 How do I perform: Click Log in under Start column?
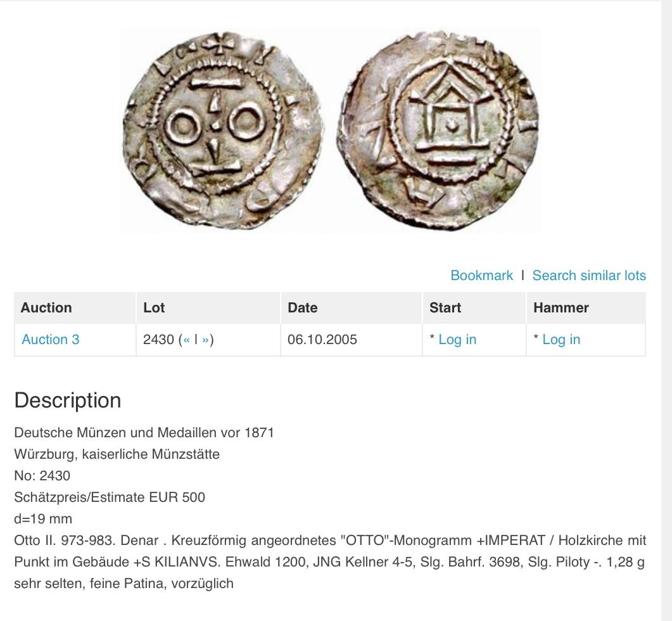457,340
